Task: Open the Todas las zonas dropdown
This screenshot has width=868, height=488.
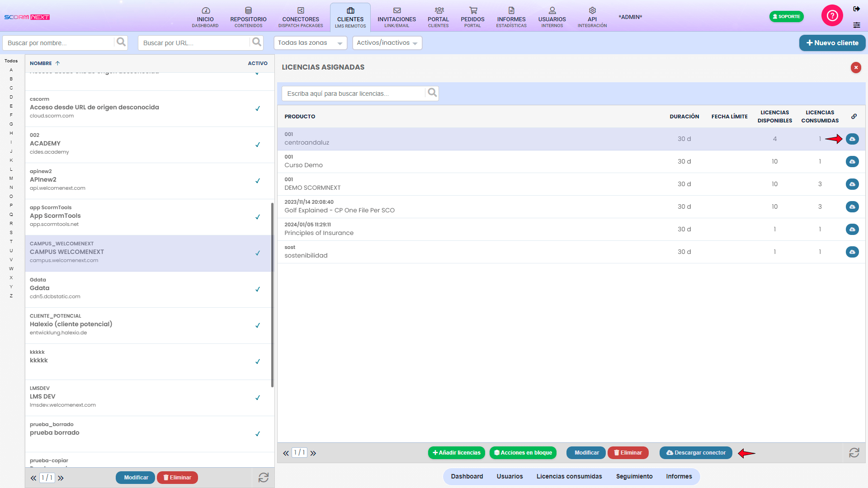Action: pos(311,43)
